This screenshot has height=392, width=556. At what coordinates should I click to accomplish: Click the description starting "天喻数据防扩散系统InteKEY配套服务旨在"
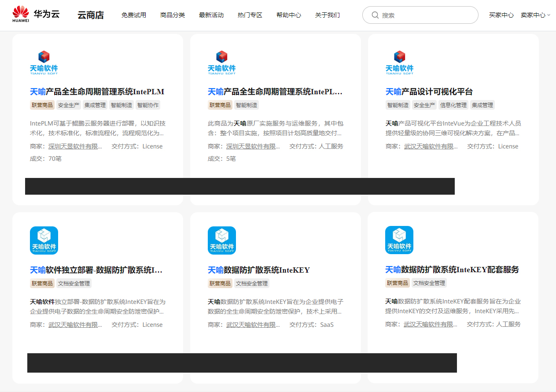tap(453, 306)
